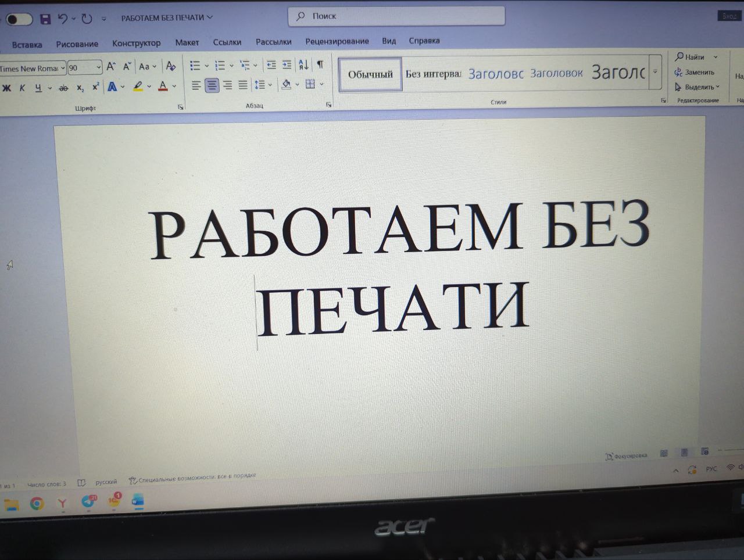Image resolution: width=744 pixels, height=560 pixels.
Task: Click the Clear All Formatting icon
Action: (x=171, y=66)
